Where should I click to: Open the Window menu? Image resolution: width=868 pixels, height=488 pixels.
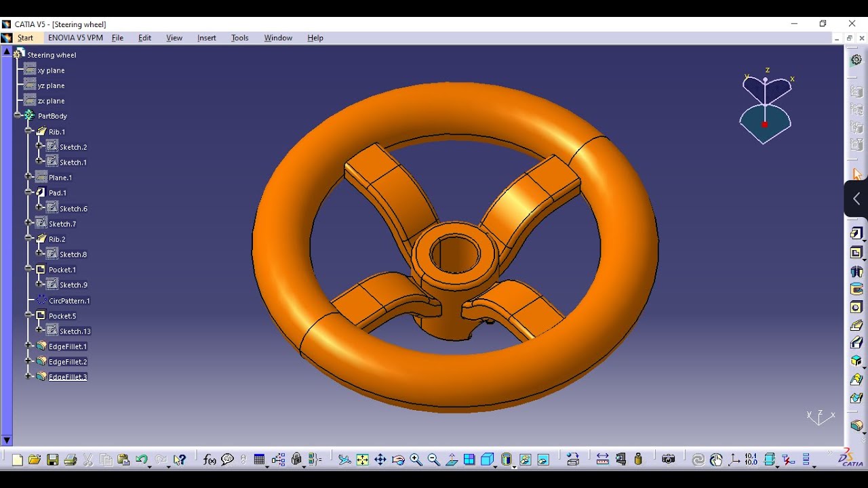[x=278, y=38]
